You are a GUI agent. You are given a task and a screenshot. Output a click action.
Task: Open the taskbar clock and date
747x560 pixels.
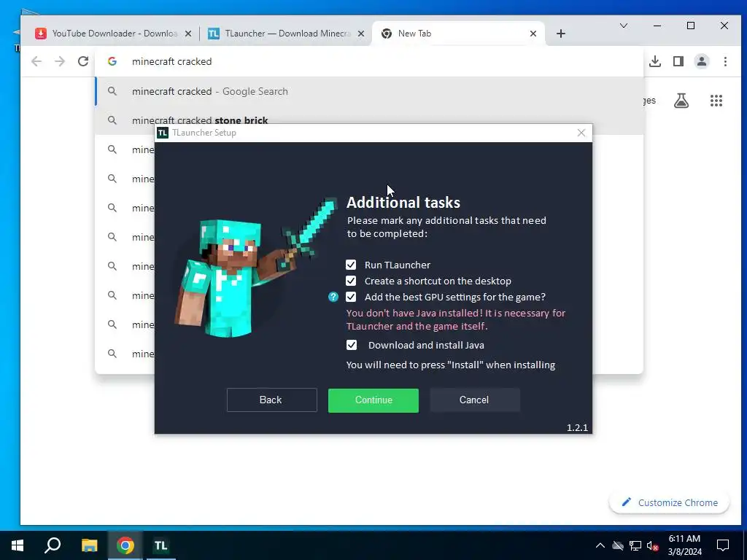[684, 545]
